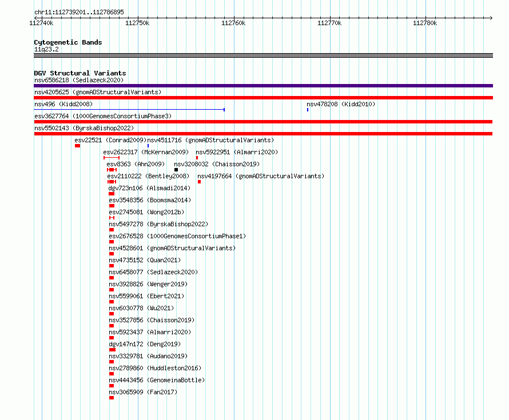The height and width of the screenshot is (420, 509).
Task: Click the nsv478208 (Kidd2010) label
Action: point(341,104)
